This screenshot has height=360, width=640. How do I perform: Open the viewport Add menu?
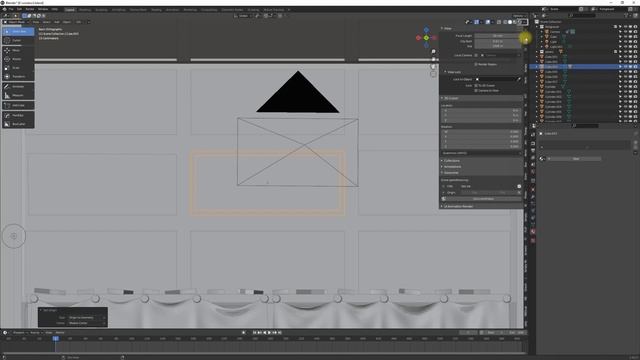click(57, 22)
